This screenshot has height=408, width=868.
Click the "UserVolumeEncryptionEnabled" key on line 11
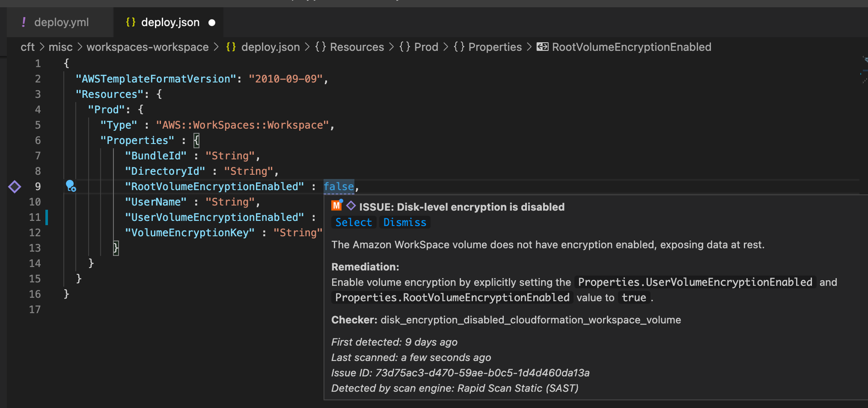pyautogui.click(x=214, y=218)
